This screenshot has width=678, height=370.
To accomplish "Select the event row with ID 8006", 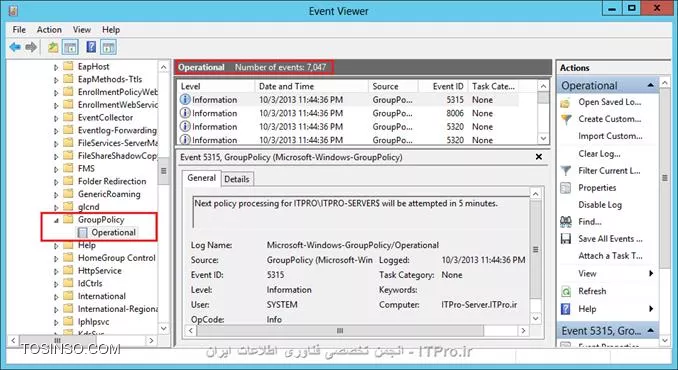I will [x=348, y=113].
